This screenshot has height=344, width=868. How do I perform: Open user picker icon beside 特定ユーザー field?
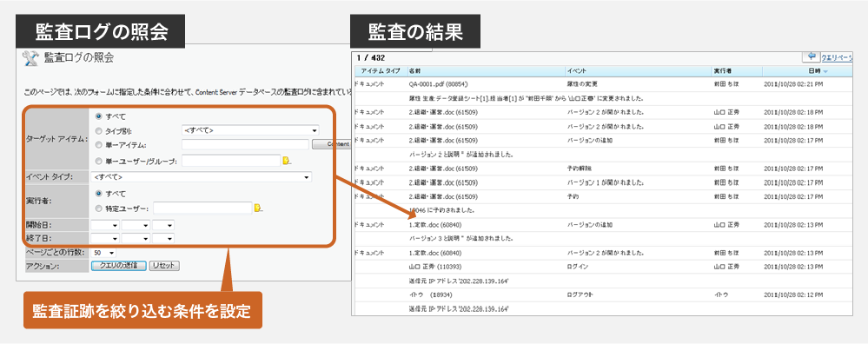click(259, 208)
